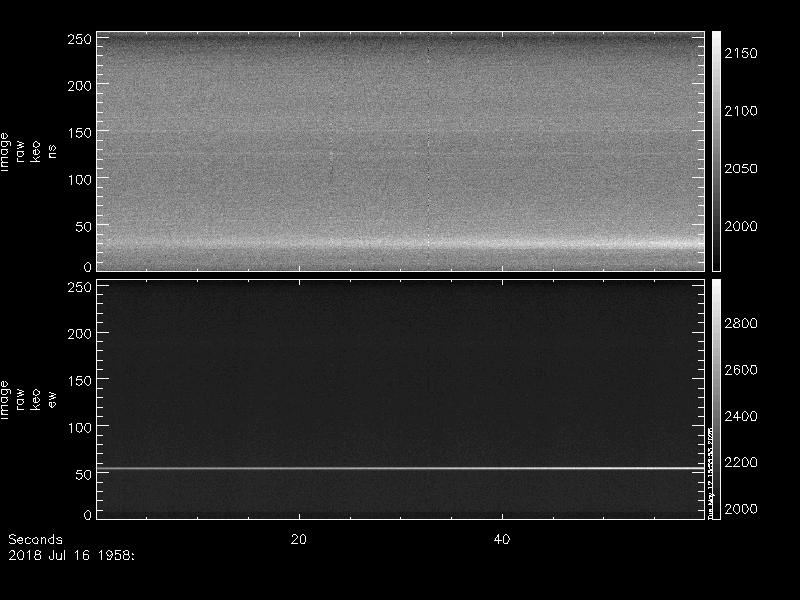Click the 0 tick label of the ew keogram

tap(88, 514)
